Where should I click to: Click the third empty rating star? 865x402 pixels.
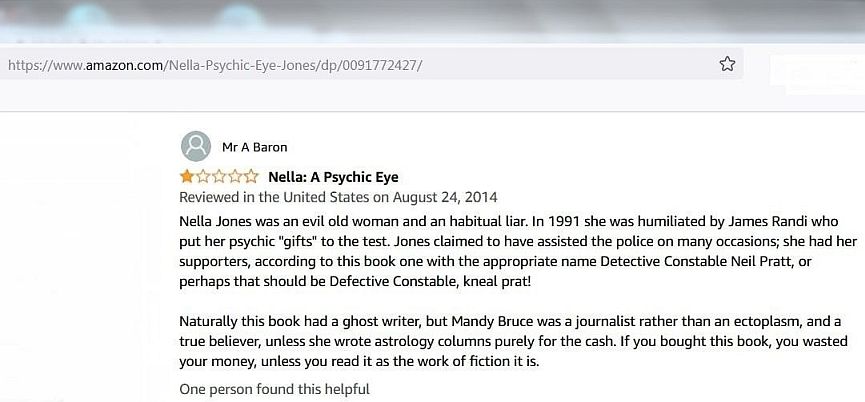coord(219,176)
